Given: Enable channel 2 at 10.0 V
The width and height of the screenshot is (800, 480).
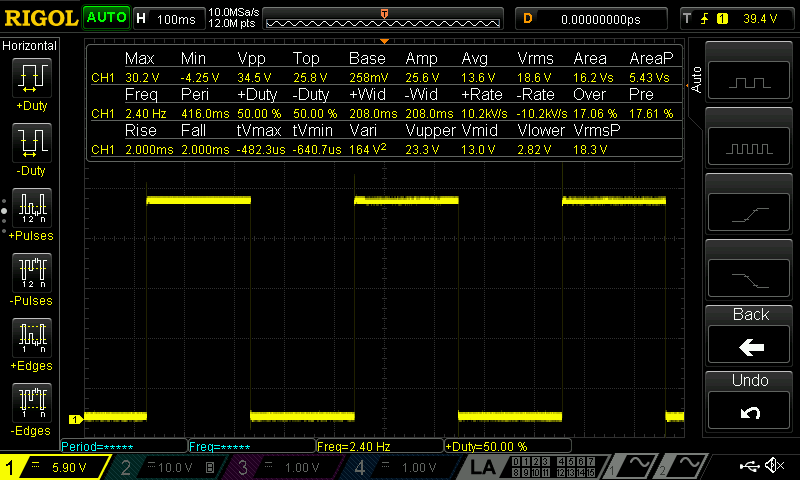Looking at the screenshot, I should click(164, 467).
